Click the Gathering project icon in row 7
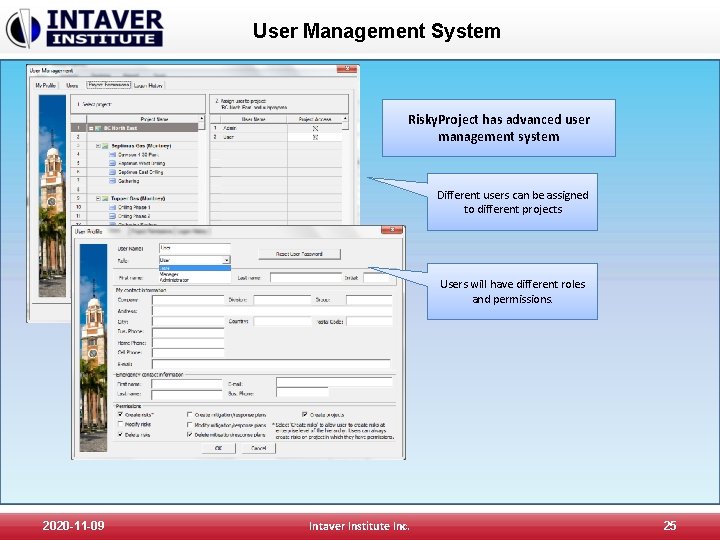The height and width of the screenshot is (540, 720). 112,181
